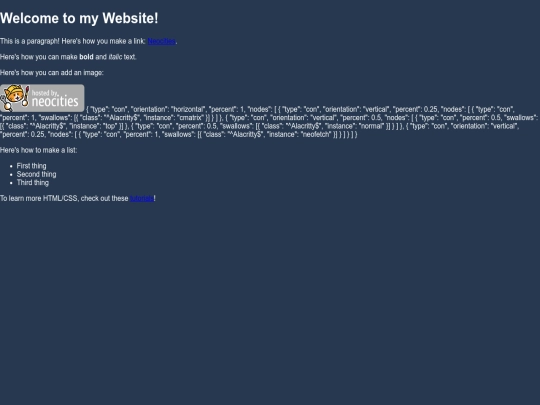
Task: Click the "horizontal" orientation value in the JSON
Action: tap(188, 110)
